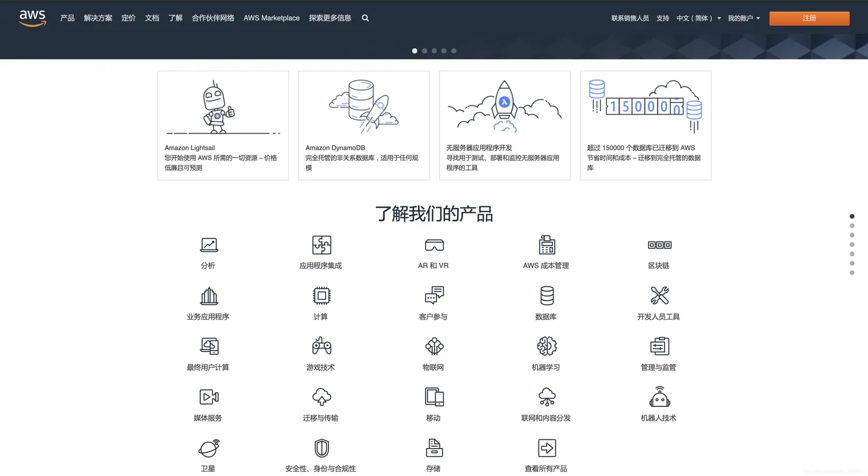Open the 解决方案 menu
The height and width of the screenshot is (476, 868).
[x=98, y=18]
